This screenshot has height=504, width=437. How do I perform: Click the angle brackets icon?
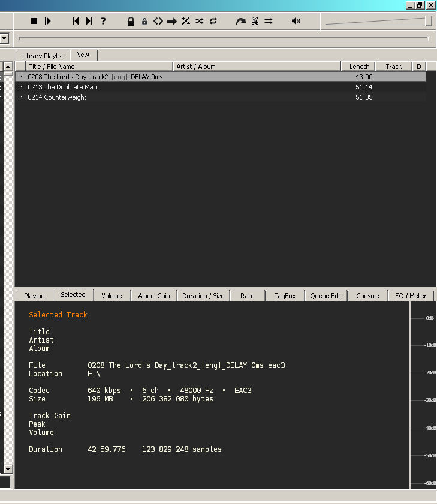pos(158,21)
